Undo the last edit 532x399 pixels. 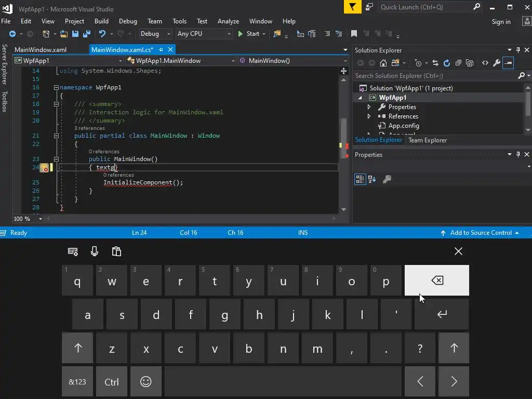click(x=102, y=34)
